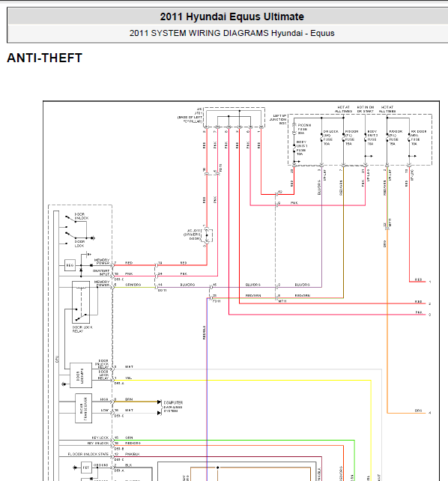Select the B-CAN Transceiver block
Image resolution: width=448 pixels, height=481 pixels.
(x=83, y=408)
